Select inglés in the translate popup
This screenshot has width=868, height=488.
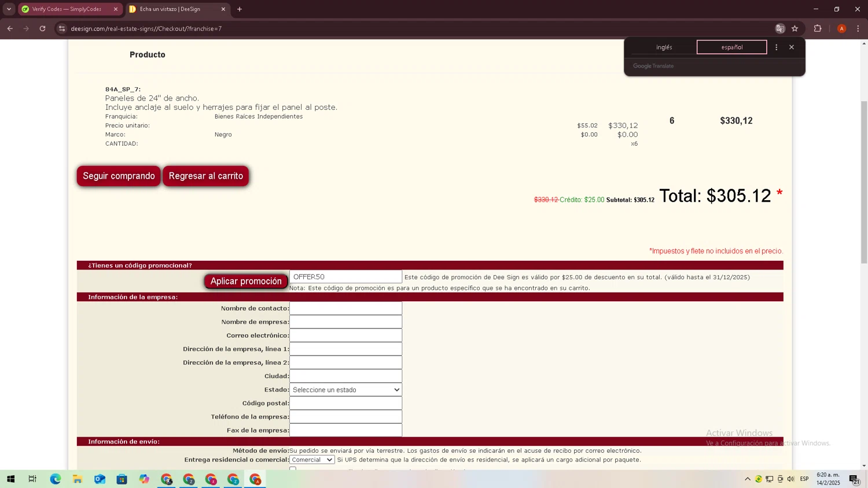pos(664,47)
